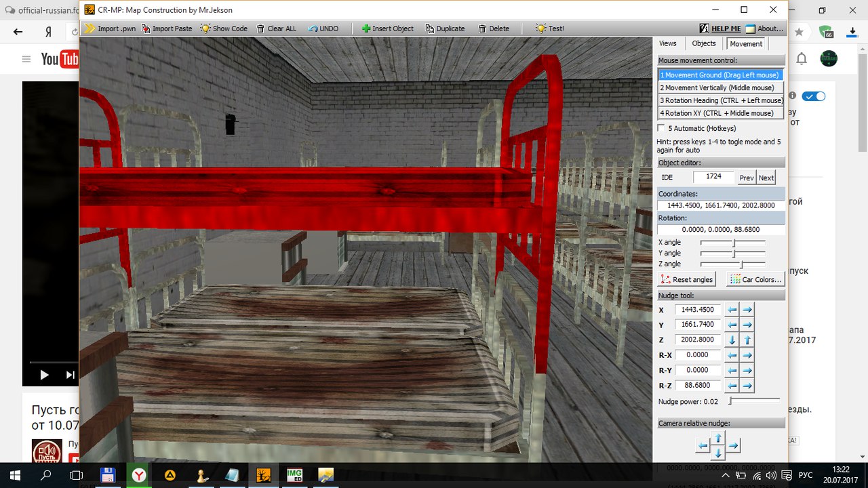Toggle the blue switch in browser
The height and width of the screenshot is (488, 868).
point(814,96)
